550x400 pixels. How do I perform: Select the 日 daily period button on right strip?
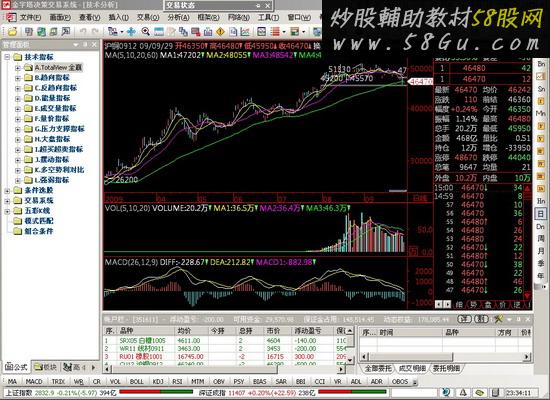point(541,214)
